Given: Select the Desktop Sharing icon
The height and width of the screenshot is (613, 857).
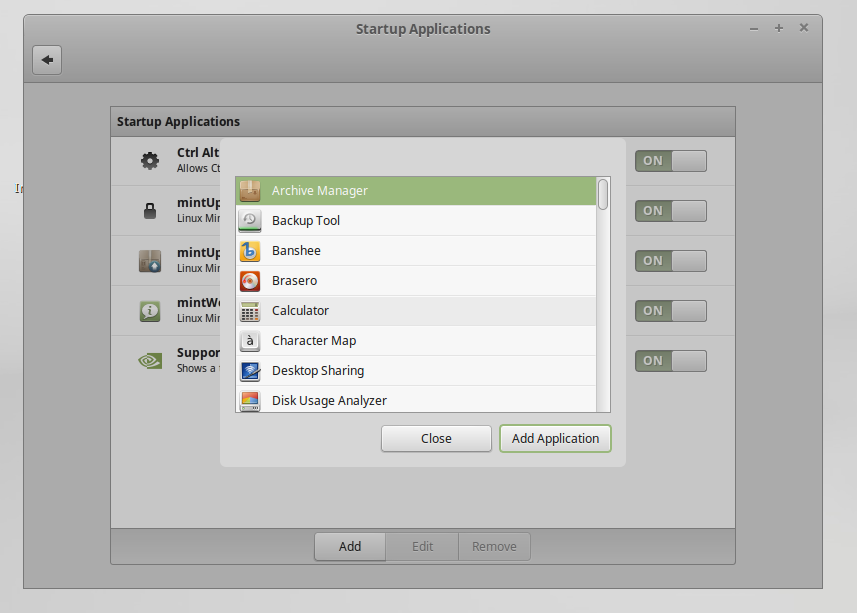Looking at the screenshot, I should tap(250, 371).
